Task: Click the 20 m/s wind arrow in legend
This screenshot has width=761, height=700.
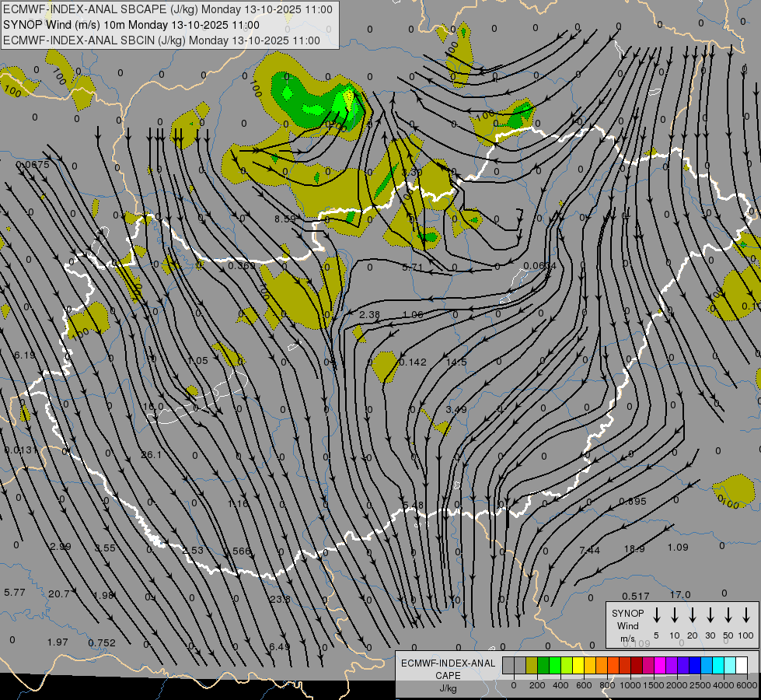Action: tap(692, 615)
